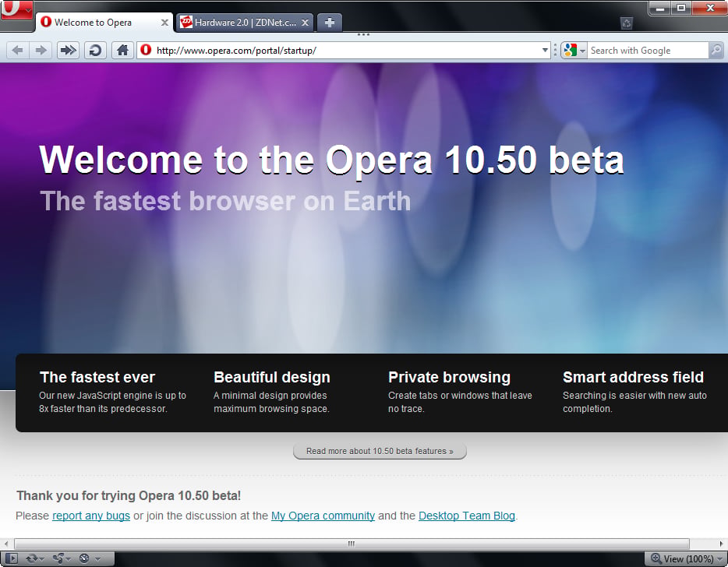
Task: Click the Opera Turbo icon in status bar
Action: tap(84, 558)
